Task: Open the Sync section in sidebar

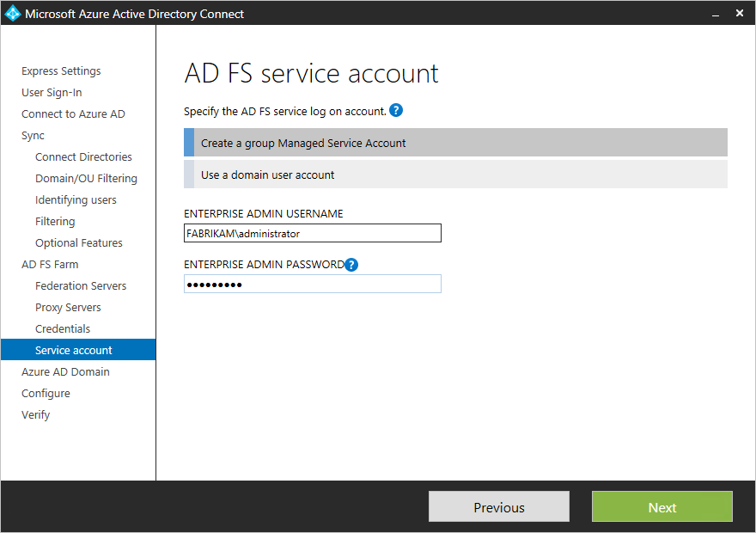Action: [33, 136]
